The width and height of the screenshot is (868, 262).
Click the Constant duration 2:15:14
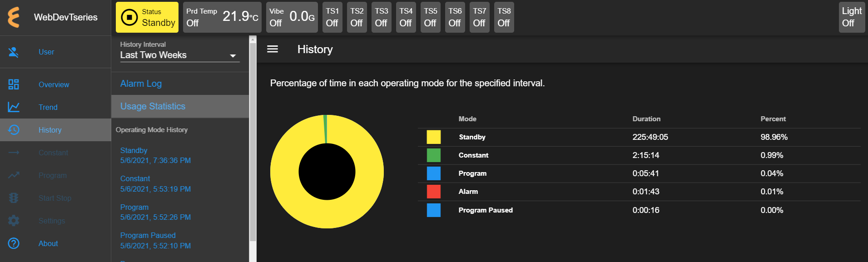click(646, 155)
